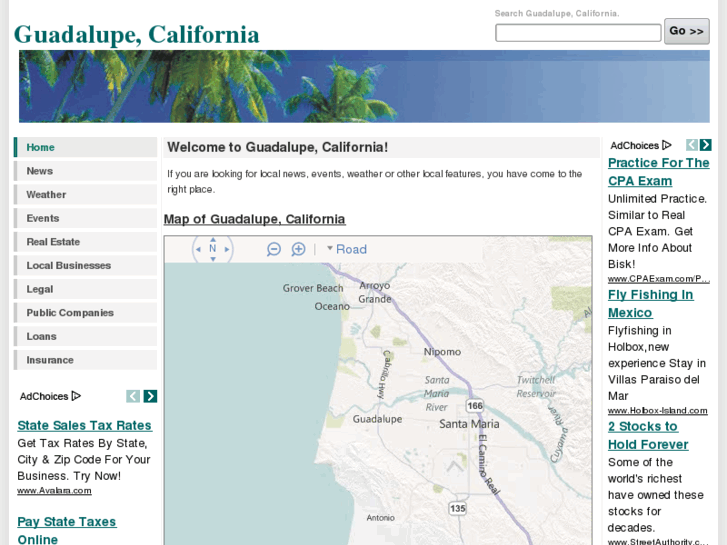
Task: Open the Guadalupe, California site title
Action: [136, 34]
